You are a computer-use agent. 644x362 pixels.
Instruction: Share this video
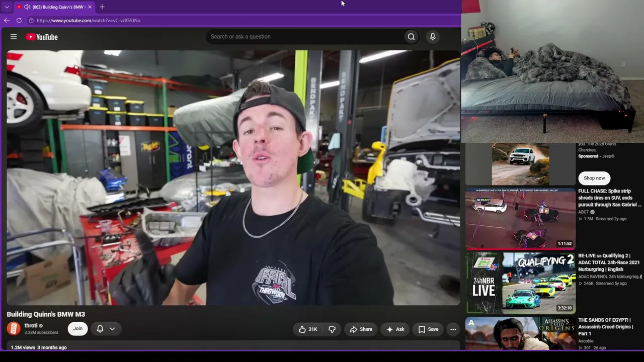[361, 329]
